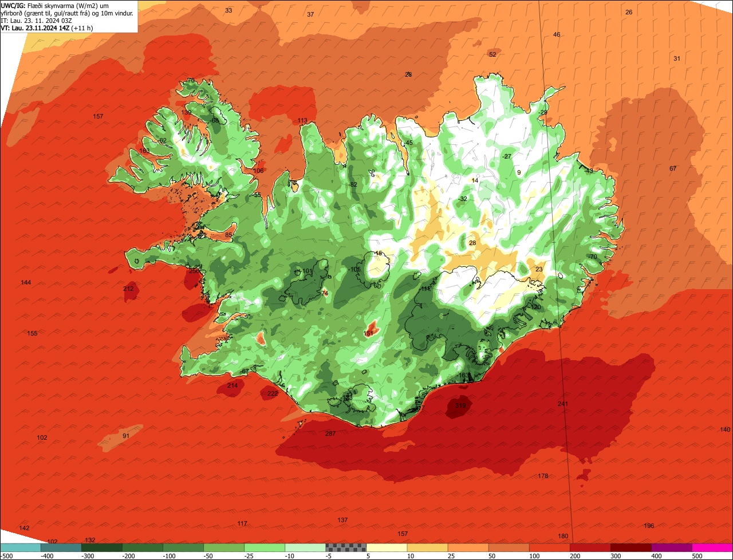The width and height of the screenshot is (733, 560).
Task: Click the map value 31
Action: point(677,58)
